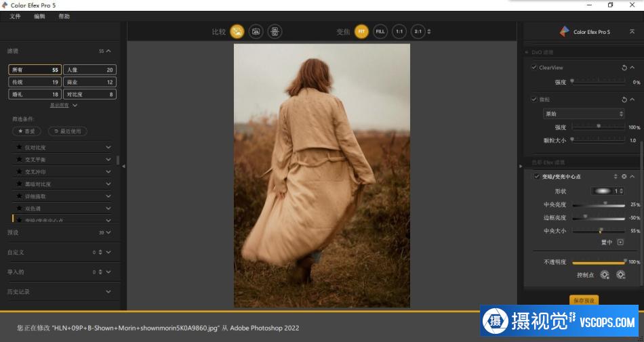644x342 pixels.
Task: Adjust the 中央亮度 slider
Action: point(599,205)
